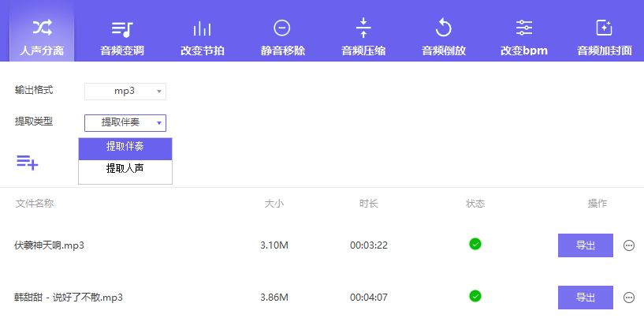Click the green status check for 伏羲神天响.mp3
The width and height of the screenshot is (644, 322).
(475, 244)
